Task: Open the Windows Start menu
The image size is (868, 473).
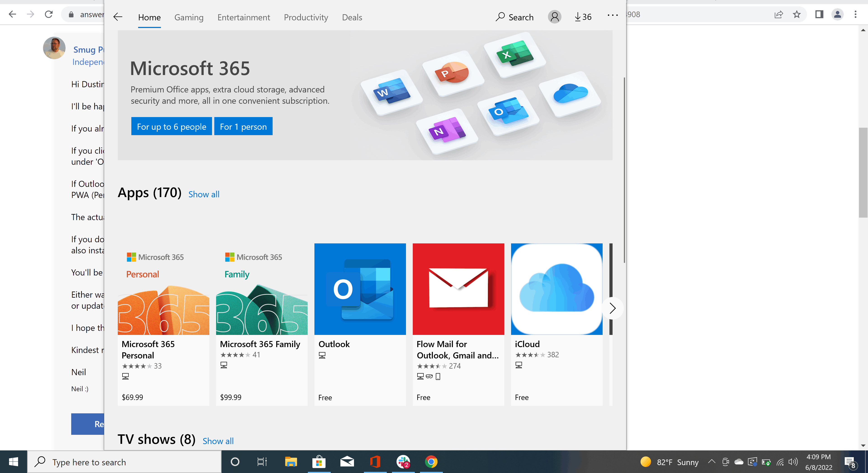Action: coord(14,461)
